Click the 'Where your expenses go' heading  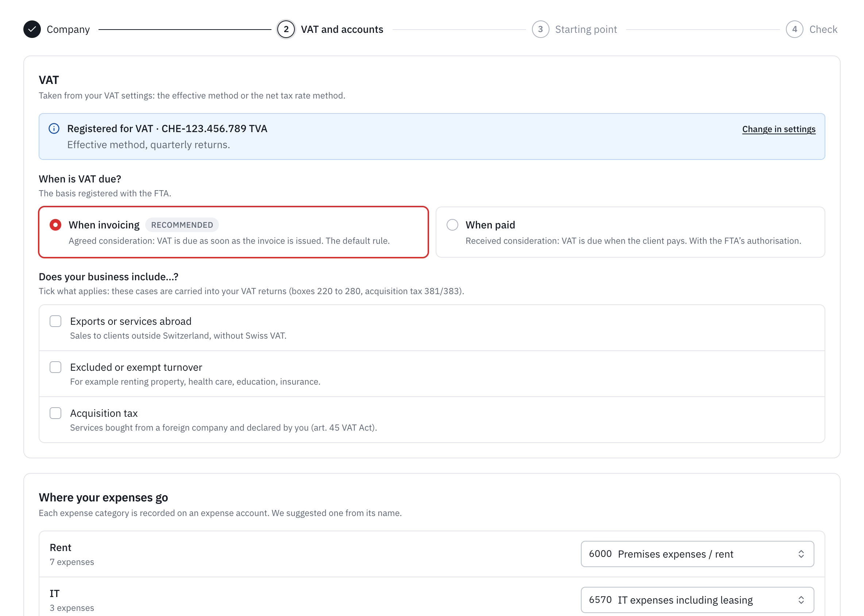click(x=103, y=497)
